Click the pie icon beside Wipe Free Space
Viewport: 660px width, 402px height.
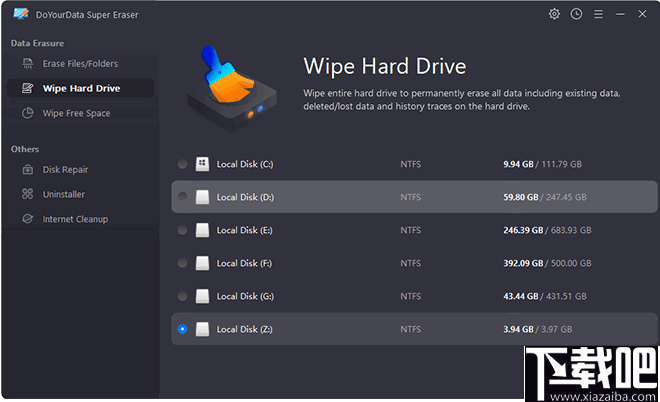tap(28, 113)
